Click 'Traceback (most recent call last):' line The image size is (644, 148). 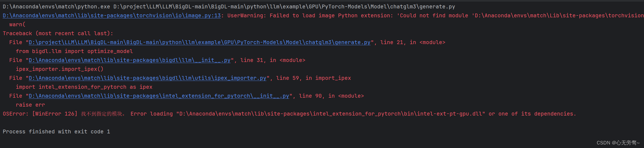coord(58,33)
